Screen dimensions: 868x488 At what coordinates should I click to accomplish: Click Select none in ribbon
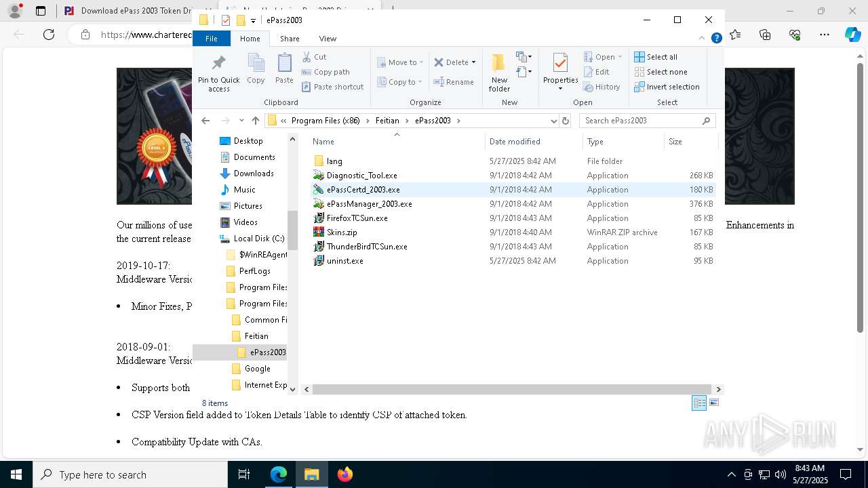pos(660,72)
